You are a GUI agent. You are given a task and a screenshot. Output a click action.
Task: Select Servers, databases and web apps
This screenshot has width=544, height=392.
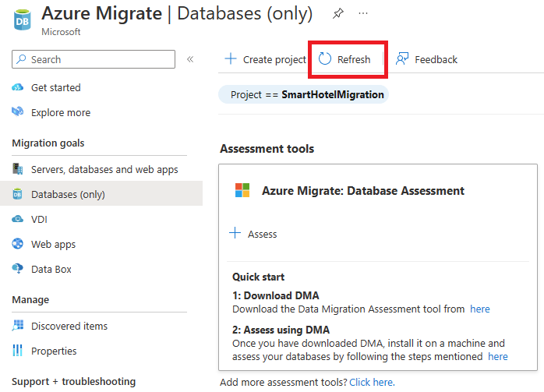tap(104, 170)
